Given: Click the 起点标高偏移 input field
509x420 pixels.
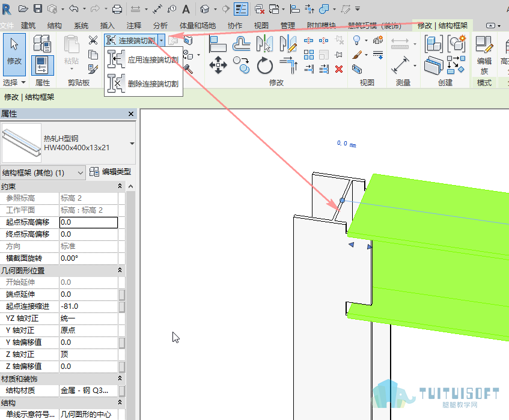Looking at the screenshot, I should 88,222.
